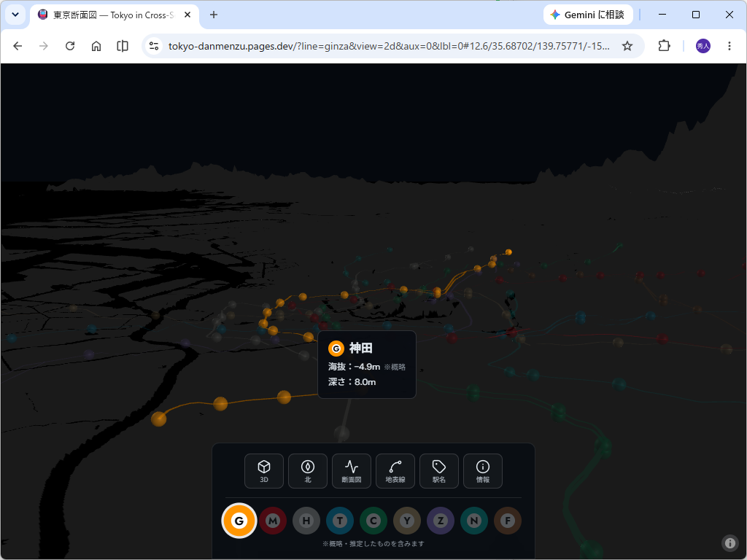
Task: Click the topmost orange Ginza line station sphere
Action: 508,252
